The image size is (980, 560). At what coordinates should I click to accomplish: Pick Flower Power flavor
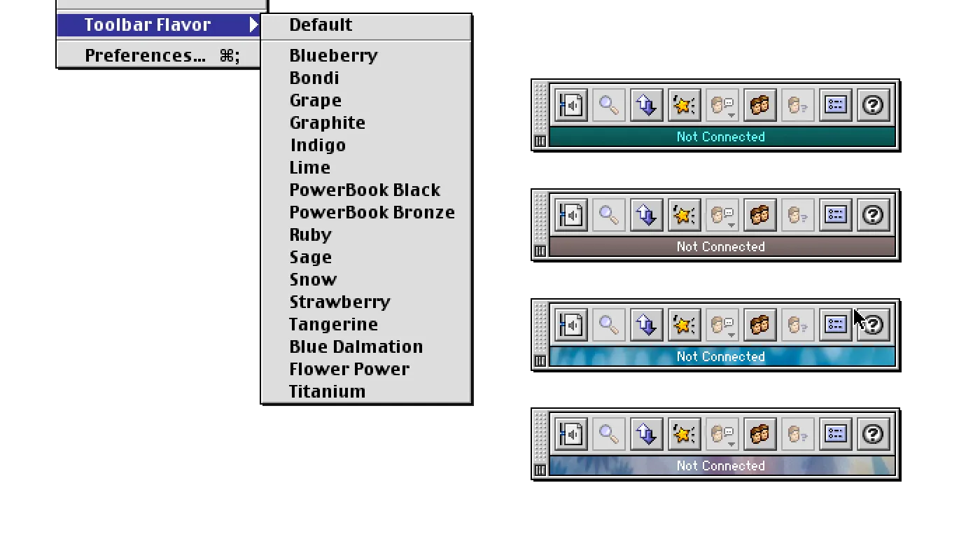pyautogui.click(x=366, y=370)
